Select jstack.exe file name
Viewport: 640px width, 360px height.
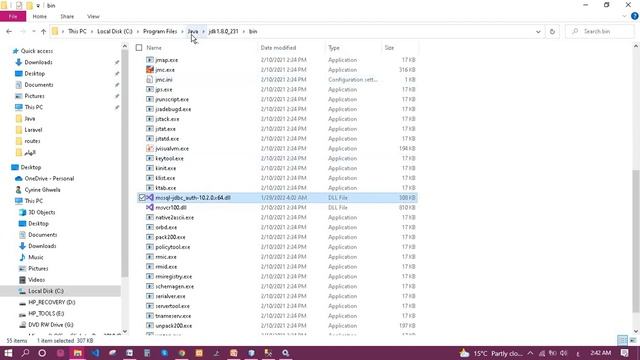167,119
